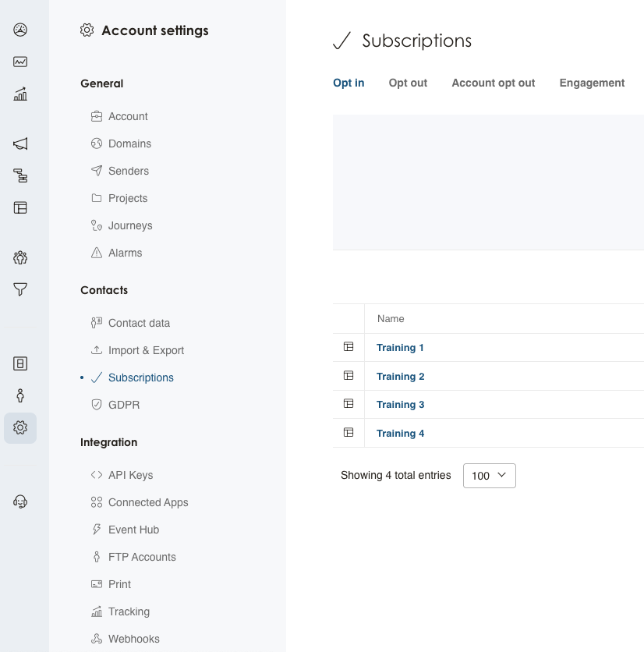Open the Training 2 subscription link
The height and width of the screenshot is (652, 644).
click(x=400, y=376)
